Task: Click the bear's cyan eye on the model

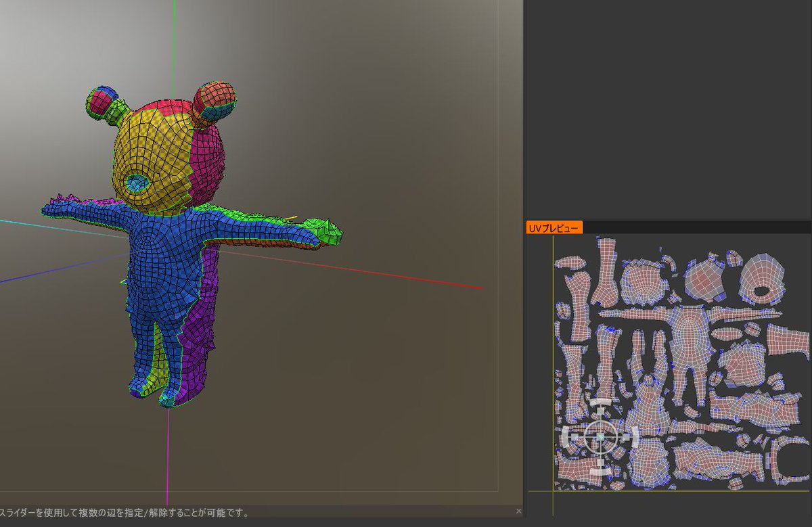Action: click(138, 183)
